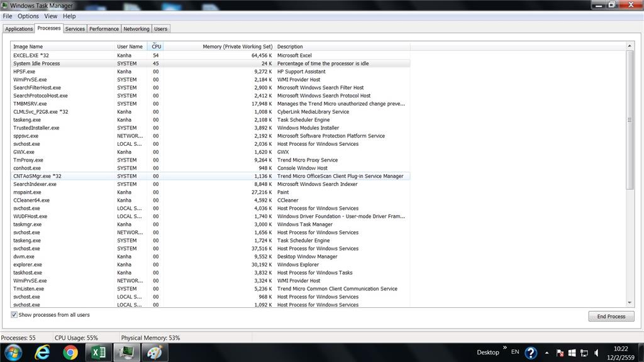
Task: Switch to the Applications tab
Action: coord(18,29)
